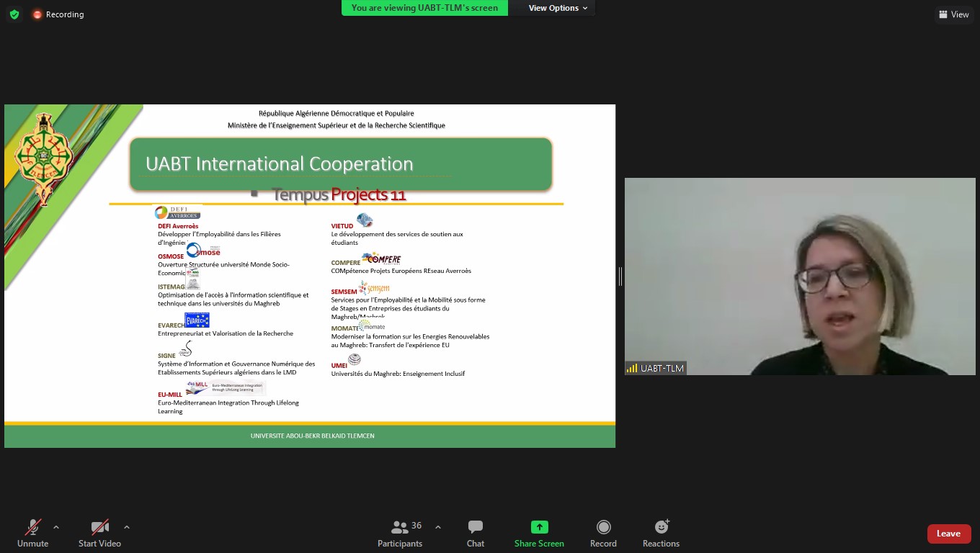This screenshot has width=980, height=553.
Task: Open the View layout button
Action: (x=953, y=14)
